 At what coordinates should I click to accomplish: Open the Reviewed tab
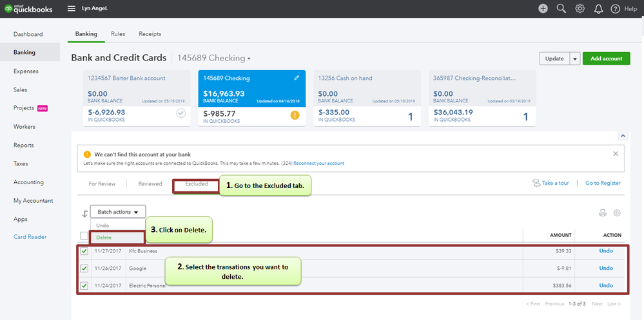tap(150, 184)
